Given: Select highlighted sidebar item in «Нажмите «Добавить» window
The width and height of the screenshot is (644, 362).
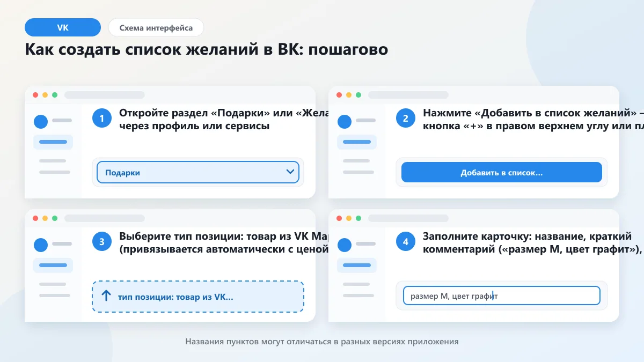Looking at the screenshot, I should coord(357,142).
